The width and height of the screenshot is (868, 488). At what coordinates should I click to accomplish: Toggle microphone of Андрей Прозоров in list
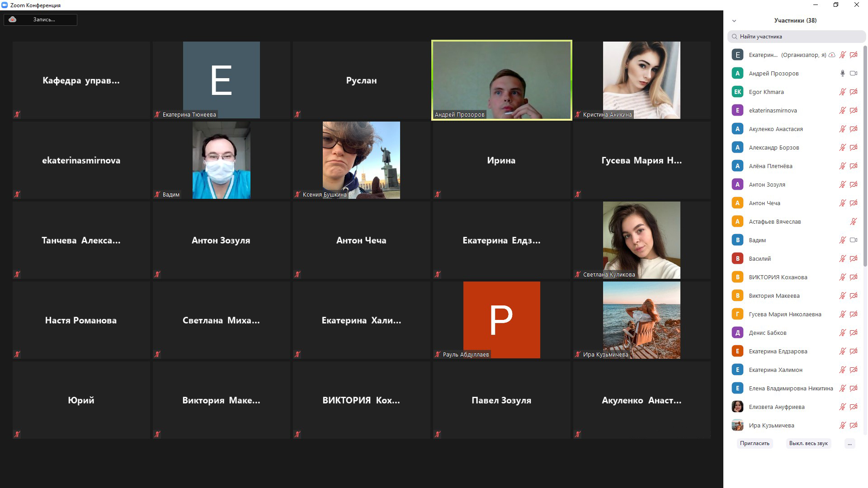(x=842, y=73)
